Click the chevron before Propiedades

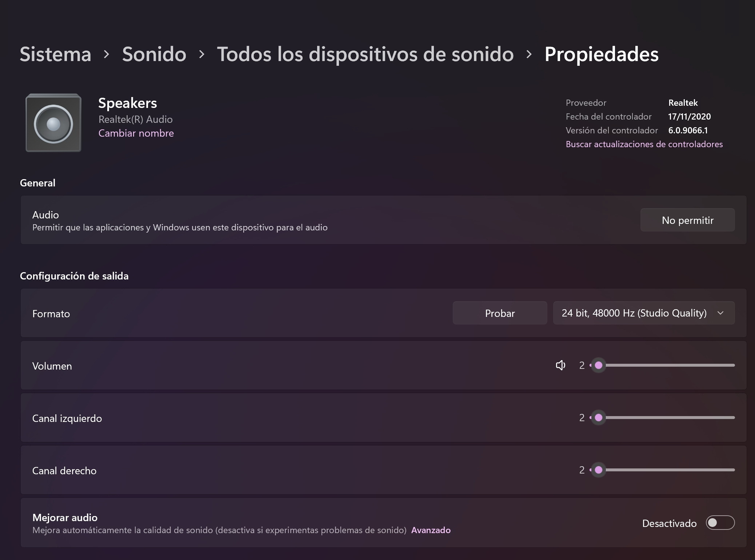pyautogui.click(x=529, y=55)
